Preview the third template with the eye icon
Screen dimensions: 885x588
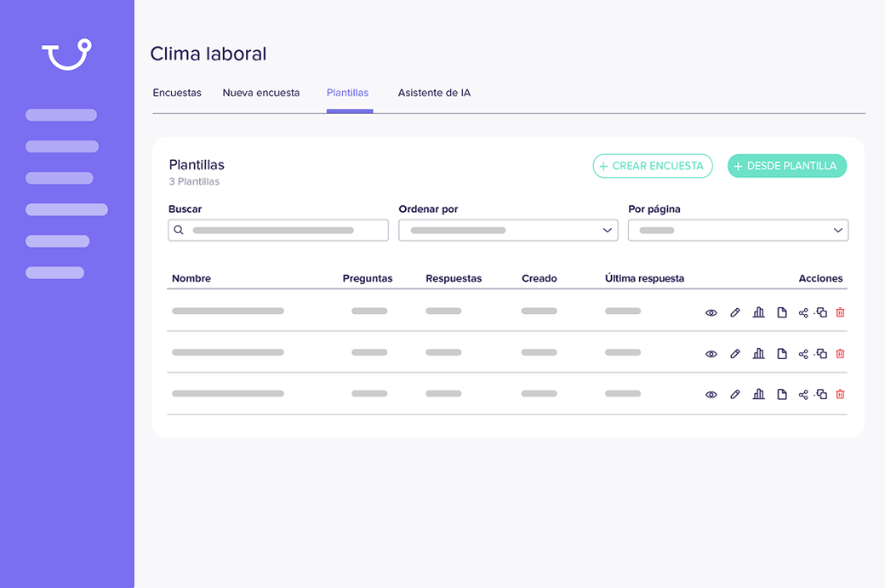tap(711, 395)
